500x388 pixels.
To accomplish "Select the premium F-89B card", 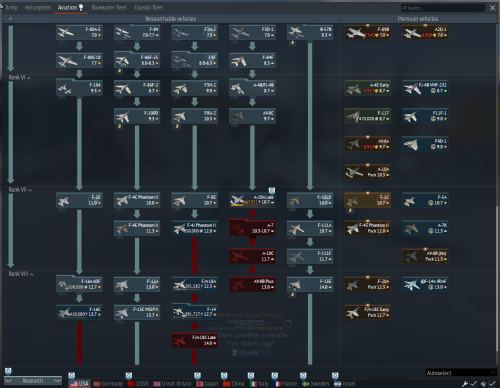I will coord(368,32).
